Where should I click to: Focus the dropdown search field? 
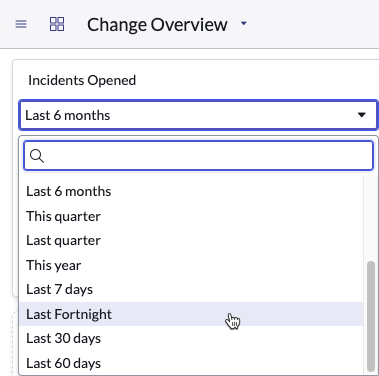(x=198, y=156)
